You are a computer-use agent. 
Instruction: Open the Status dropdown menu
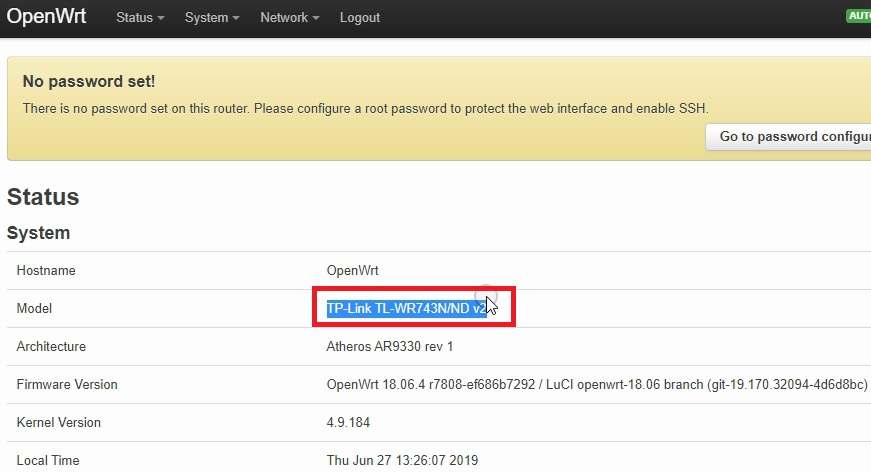(140, 18)
